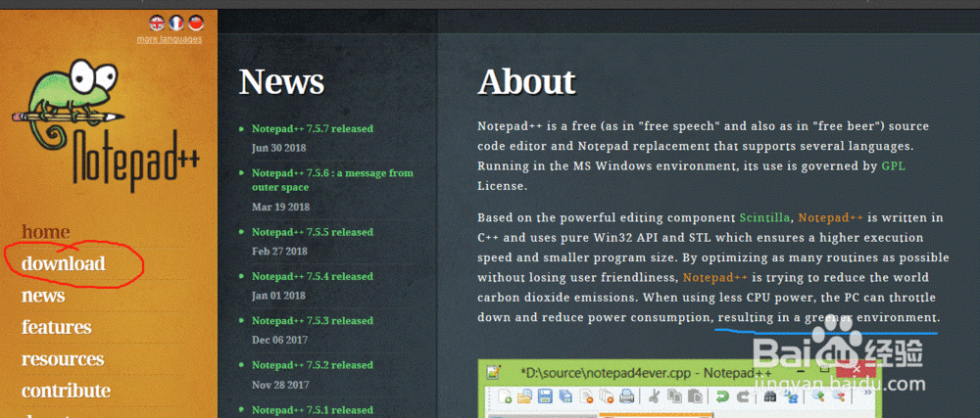Open the download page from sidebar
980x418 pixels.
64,263
